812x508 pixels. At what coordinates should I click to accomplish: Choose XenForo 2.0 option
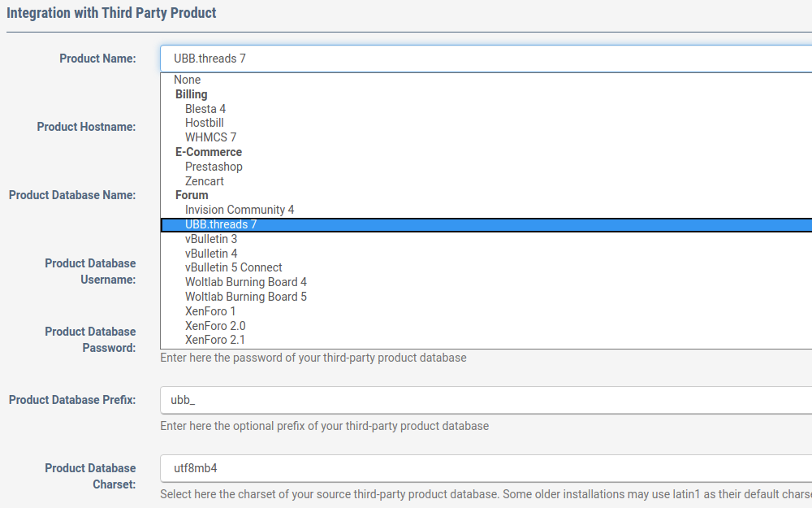(486, 326)
